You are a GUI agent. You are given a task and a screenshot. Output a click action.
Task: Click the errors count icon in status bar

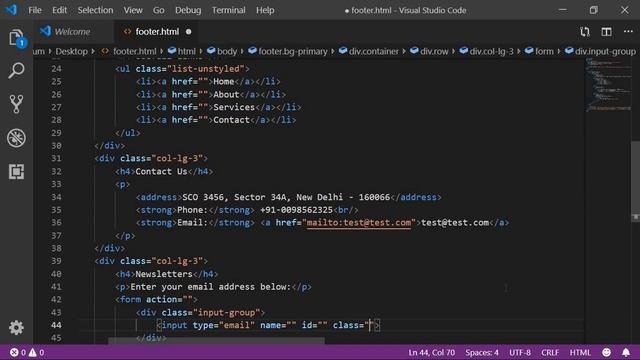click(x=14, y=352)
